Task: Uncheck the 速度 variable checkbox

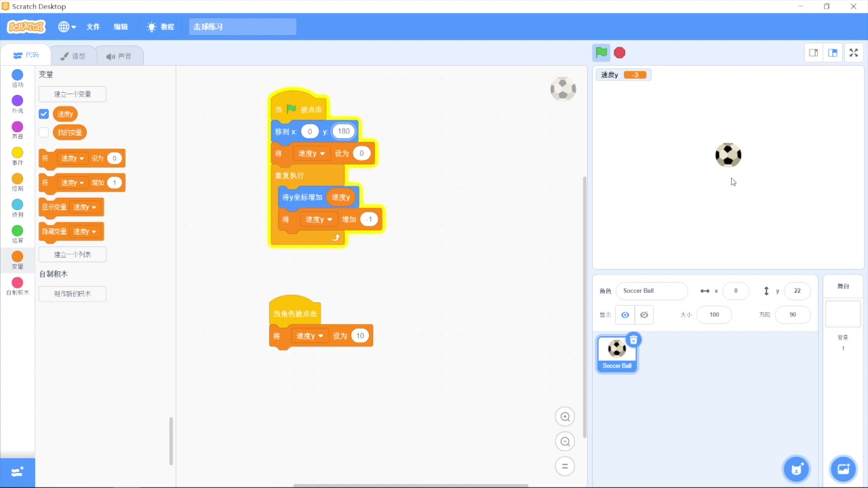Action: [x=43, y=113]
